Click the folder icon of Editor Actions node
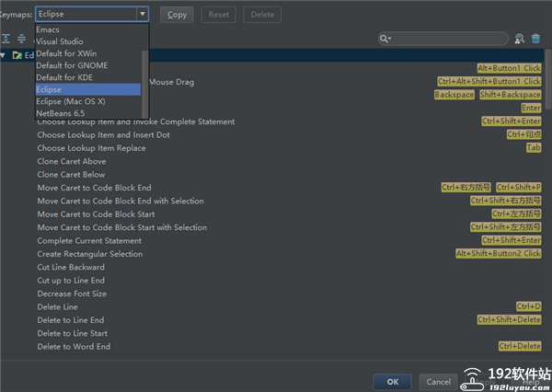The image size is (552, 392). pyautogui.click(x=17, y=55)
